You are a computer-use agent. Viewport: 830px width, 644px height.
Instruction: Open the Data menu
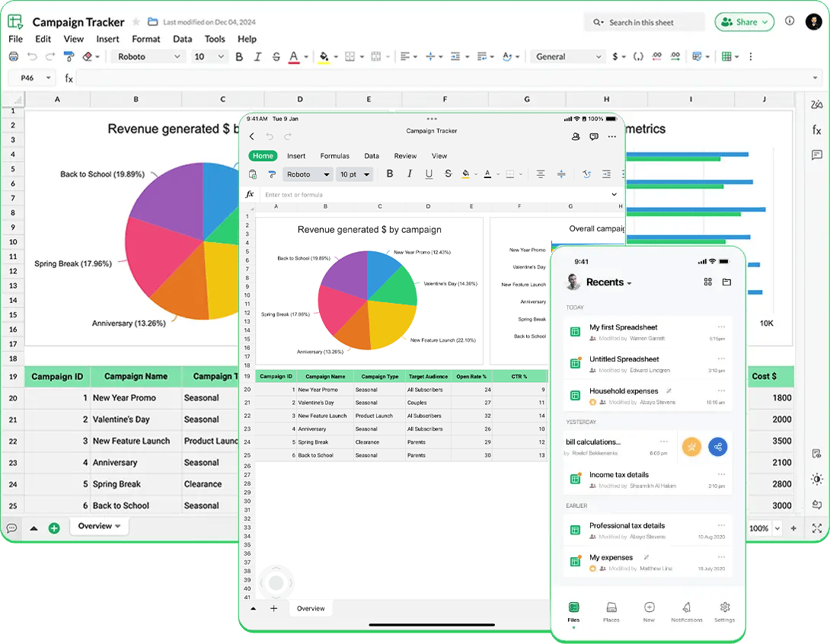183,39
